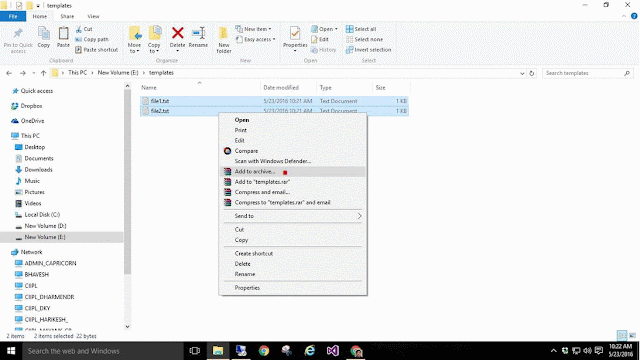Screen dimensions: 640x360
Task: Open the ribbon Open dropdown
Action: (x=324, y=29)
